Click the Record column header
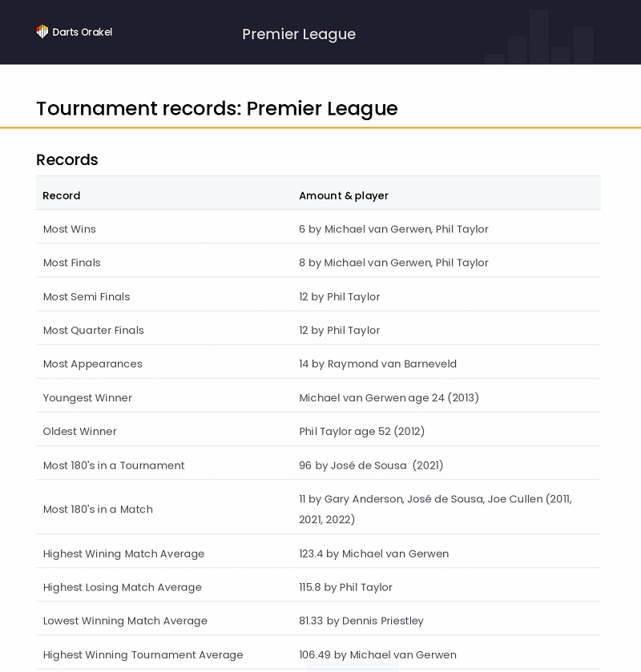 tap(62, 195)
